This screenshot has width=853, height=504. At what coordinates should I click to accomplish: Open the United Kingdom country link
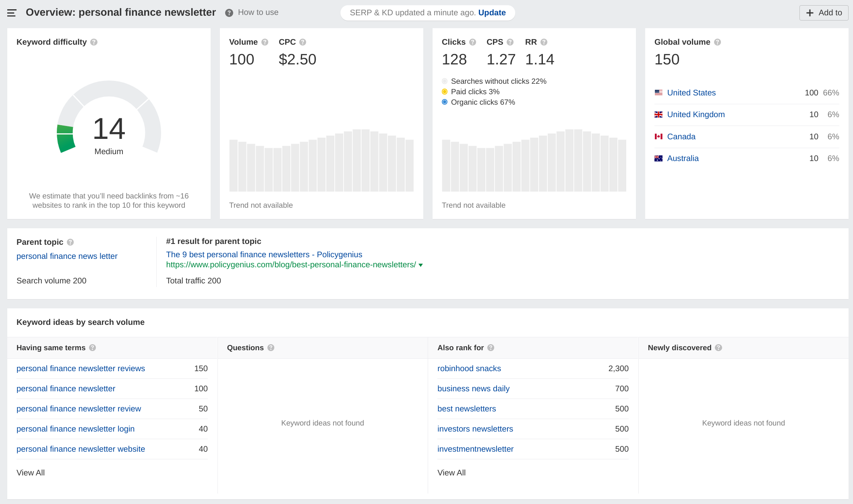click(x=696, y=115)
